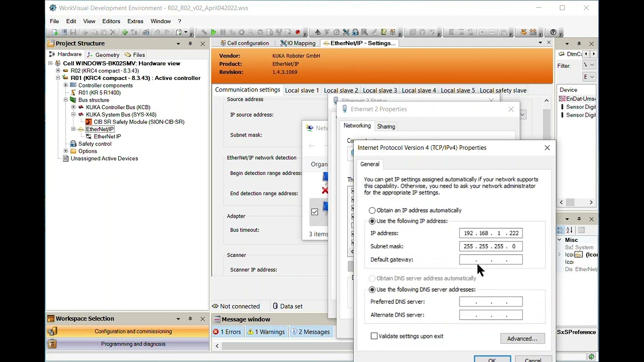Viewport: 644px width, 362px height.
Task: Collapse the Cell WINDOWS-BK02SMV tree node
Action: 50,63
